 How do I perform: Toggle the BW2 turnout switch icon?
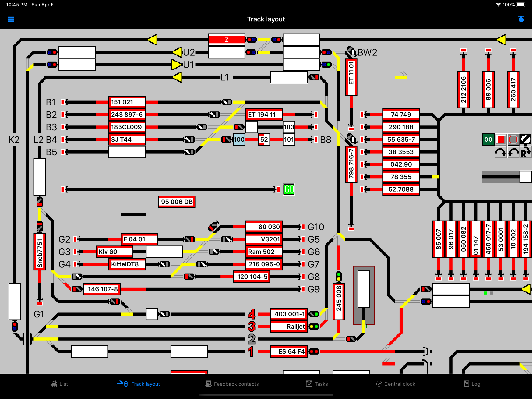pyautogui.click(x=351, y=52)
